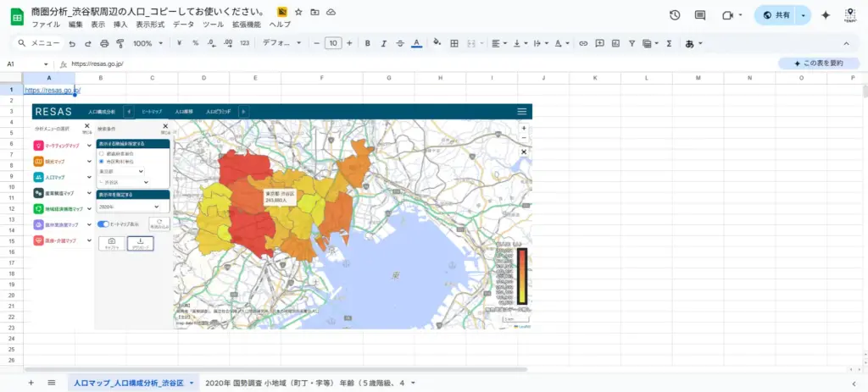Open the 編集 menu
Image resolution: width=868 pixels, height=392 pixels.
(75, 25)
